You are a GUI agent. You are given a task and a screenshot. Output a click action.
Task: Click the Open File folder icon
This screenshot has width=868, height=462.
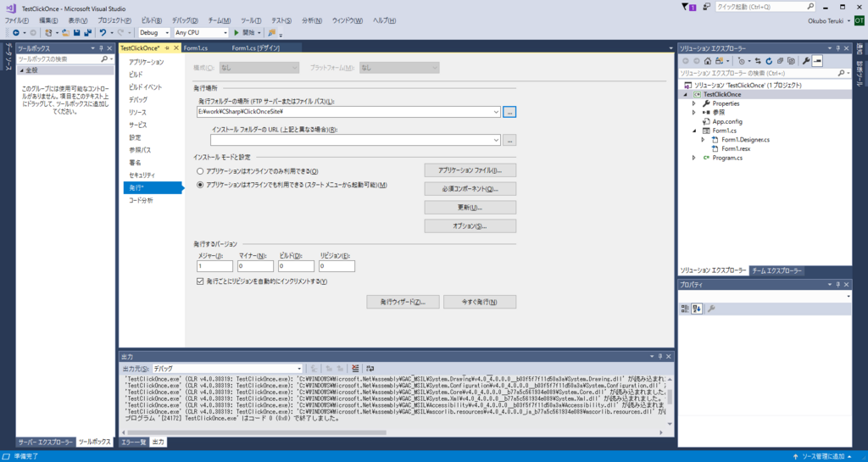(65, 33)
